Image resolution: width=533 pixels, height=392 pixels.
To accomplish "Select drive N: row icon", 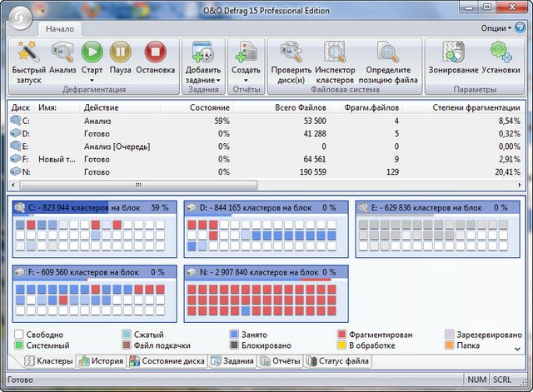I will (x=16, y=171).
